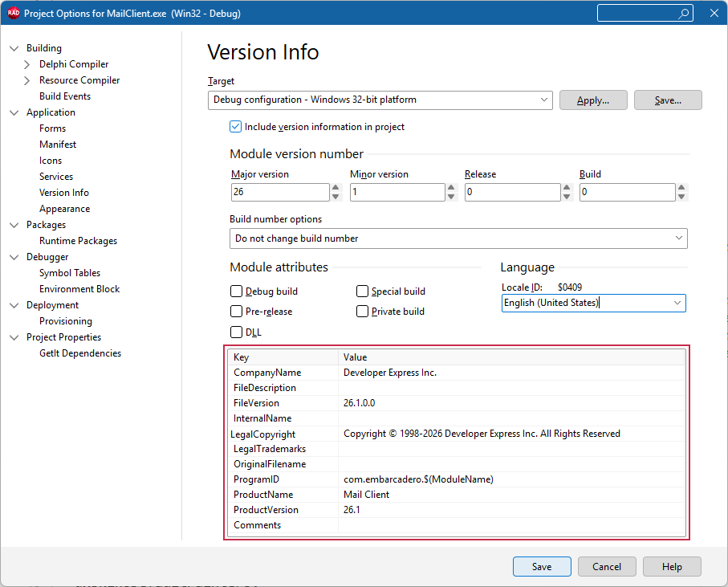Image resolution: width=728 pixels, height=587 pixels.
Task: Decrease Build number with down arrow
Action: pyautogui.click(x=681, y=197)
